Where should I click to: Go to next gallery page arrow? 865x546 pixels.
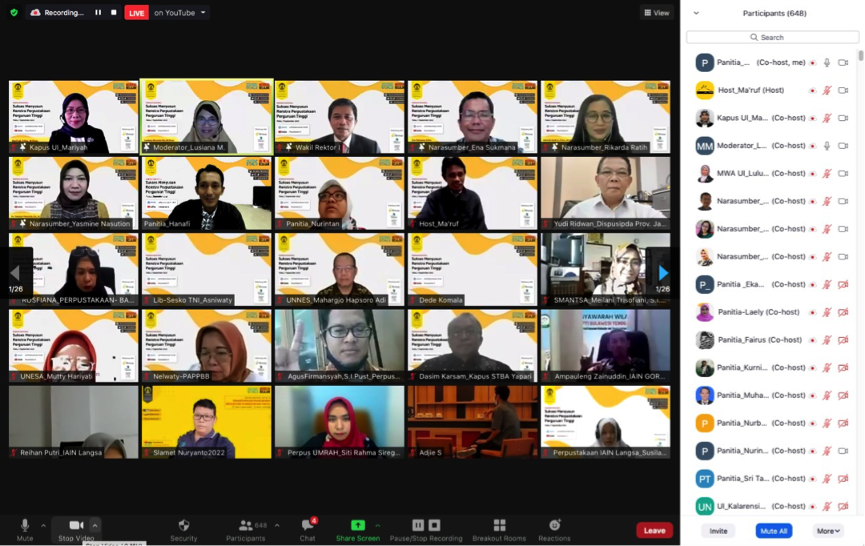pyautogui.click(x=663, y=272)
